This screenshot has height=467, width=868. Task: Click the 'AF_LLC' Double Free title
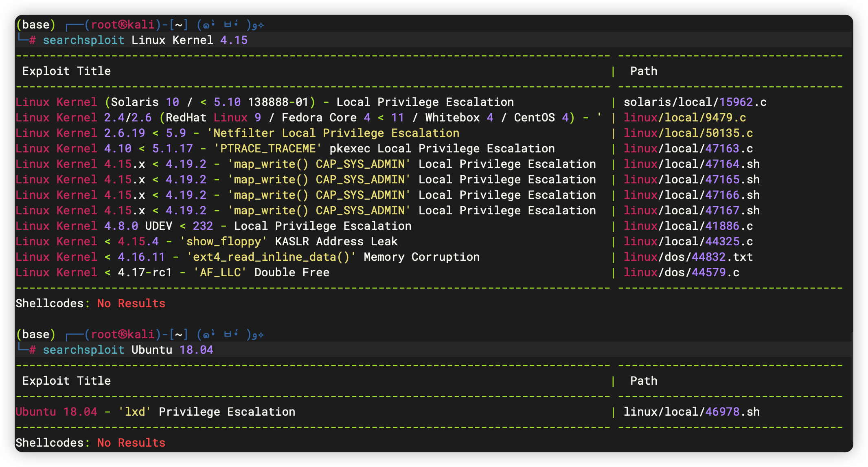172,272
